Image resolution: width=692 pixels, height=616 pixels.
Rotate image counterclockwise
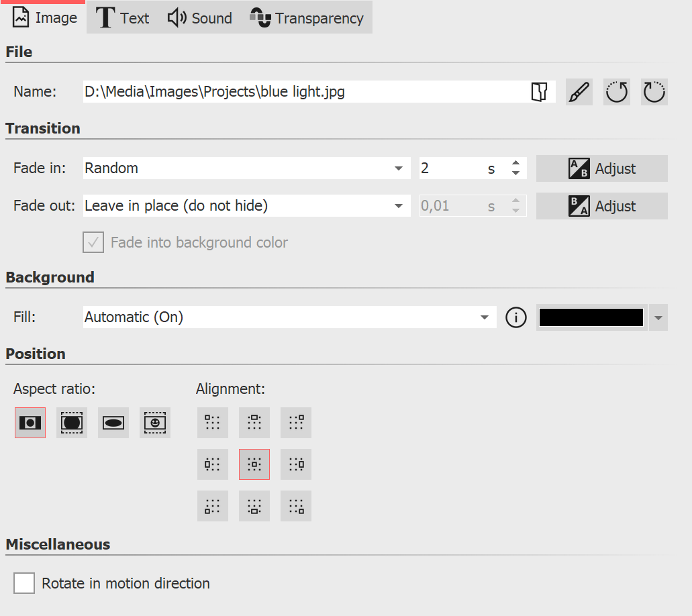616,92
